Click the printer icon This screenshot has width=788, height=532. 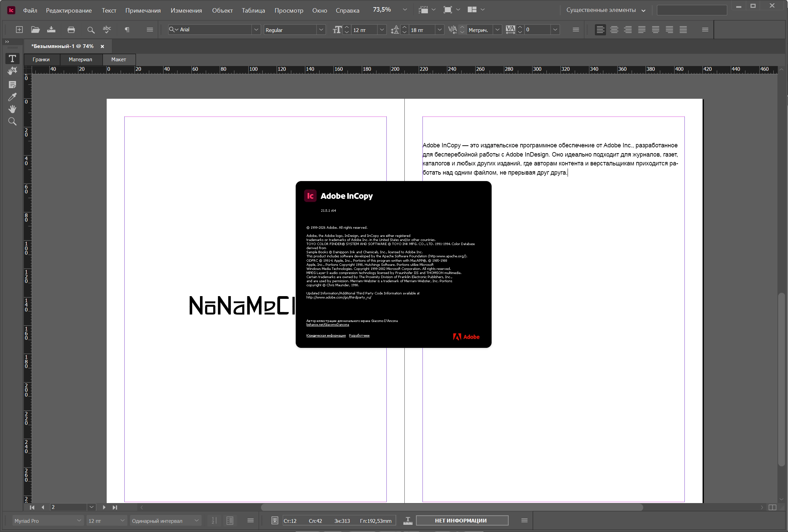(x=71, y=30)
